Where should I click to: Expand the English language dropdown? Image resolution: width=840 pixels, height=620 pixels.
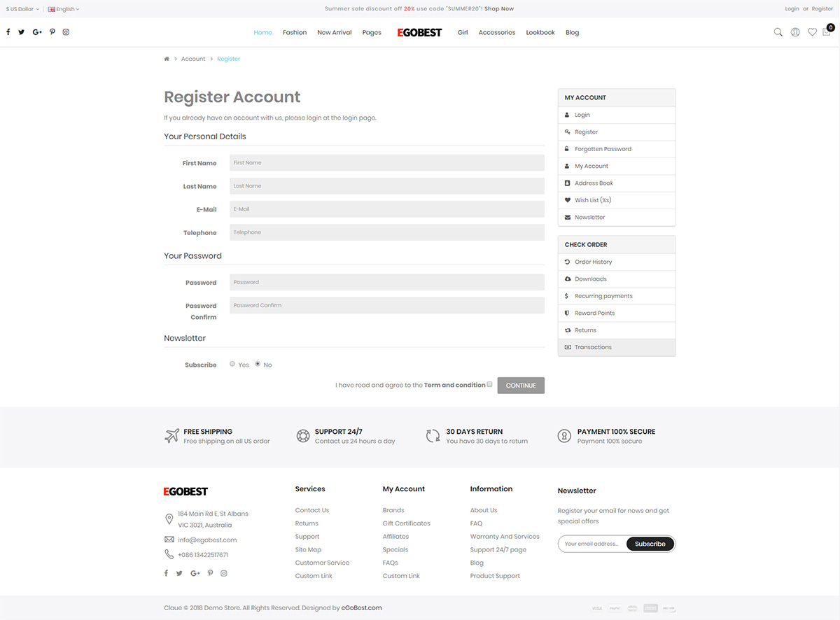(x=64, y=9)
